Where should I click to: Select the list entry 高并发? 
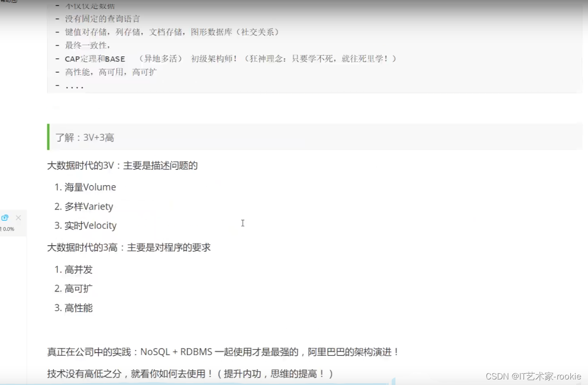(77, 270)
